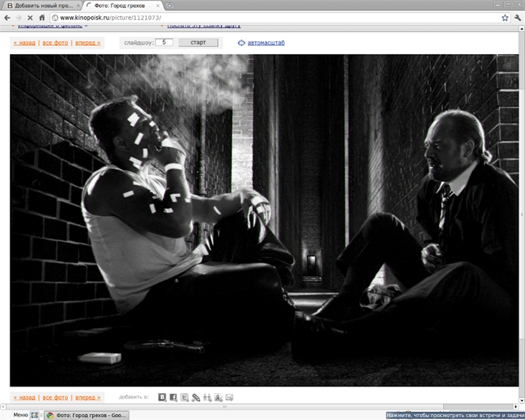Screen dimensions: 525x420
Task: Click the 'автомасштаб' link
Action: tap(266, 43)
